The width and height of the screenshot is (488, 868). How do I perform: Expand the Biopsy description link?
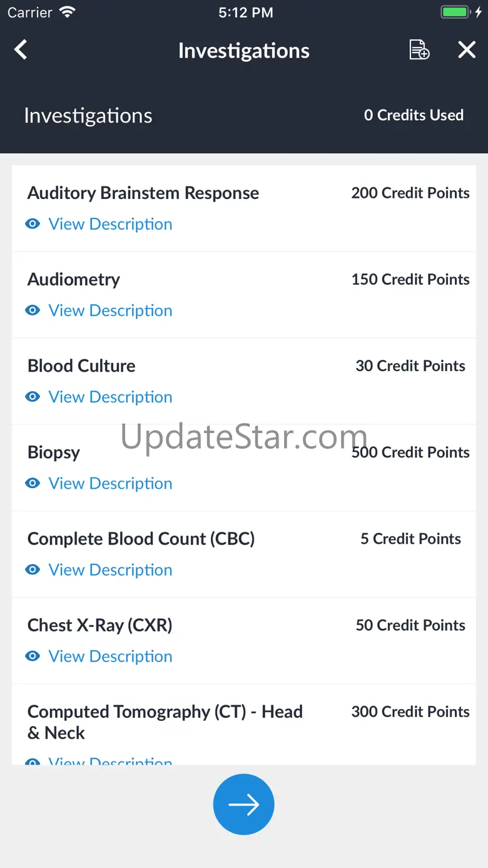(110, 483)
